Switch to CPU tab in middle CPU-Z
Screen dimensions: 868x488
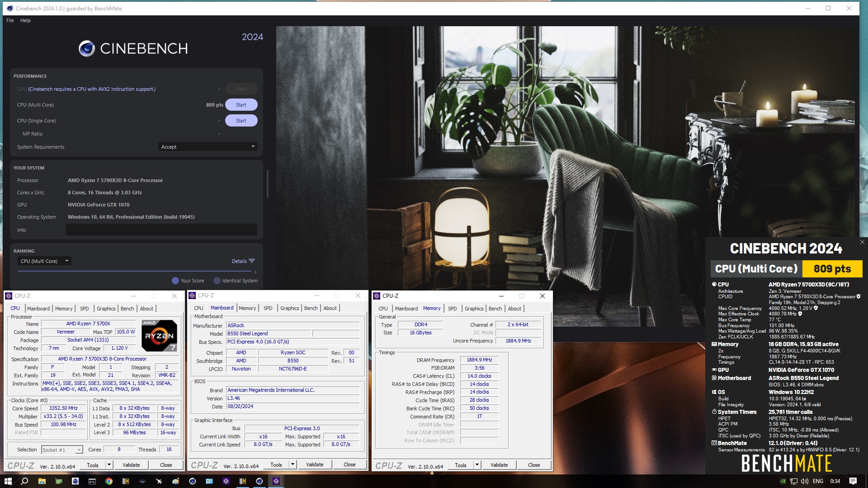click(x=198, y=308)
